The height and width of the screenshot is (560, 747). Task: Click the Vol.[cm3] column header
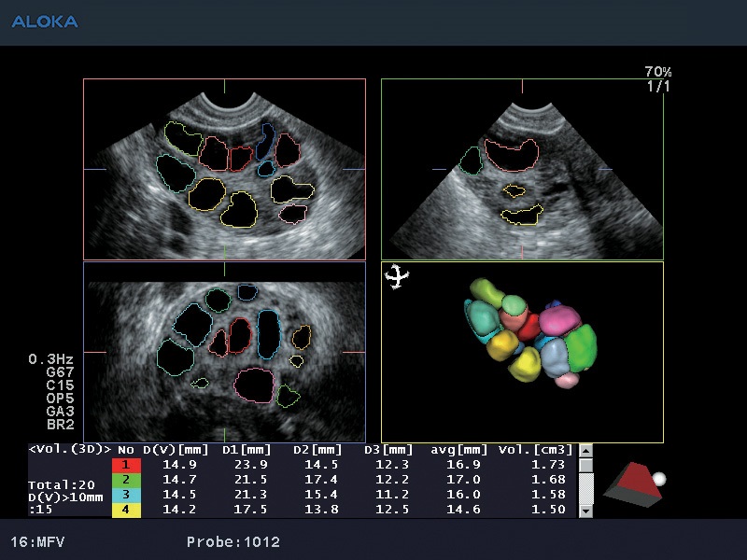click(x=534, y=450)
